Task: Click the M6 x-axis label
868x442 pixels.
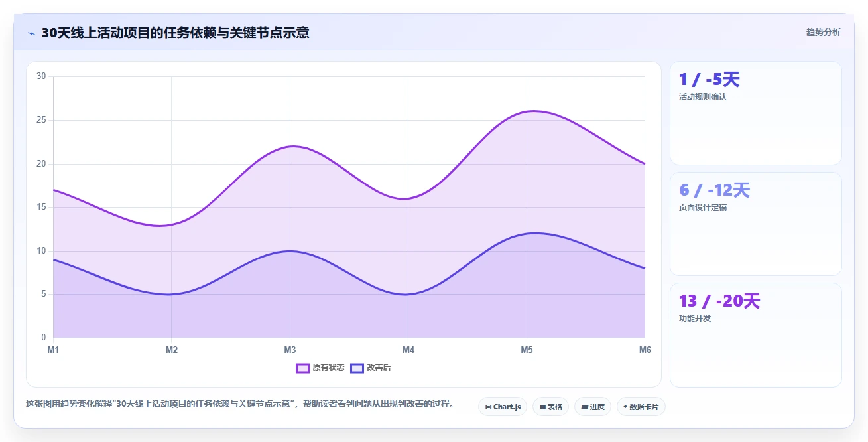Action: [645, 350]
